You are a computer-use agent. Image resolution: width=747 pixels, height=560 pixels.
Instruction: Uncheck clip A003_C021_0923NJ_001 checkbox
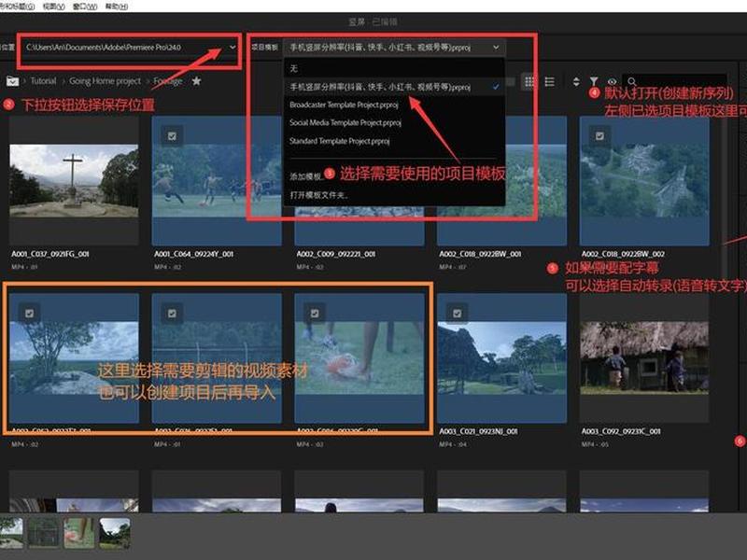click(x=457, y=314)
